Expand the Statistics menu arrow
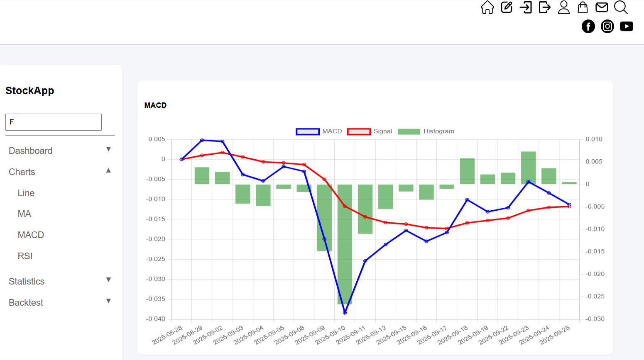This screenshot has width=644, height=360. coord(108,280)
